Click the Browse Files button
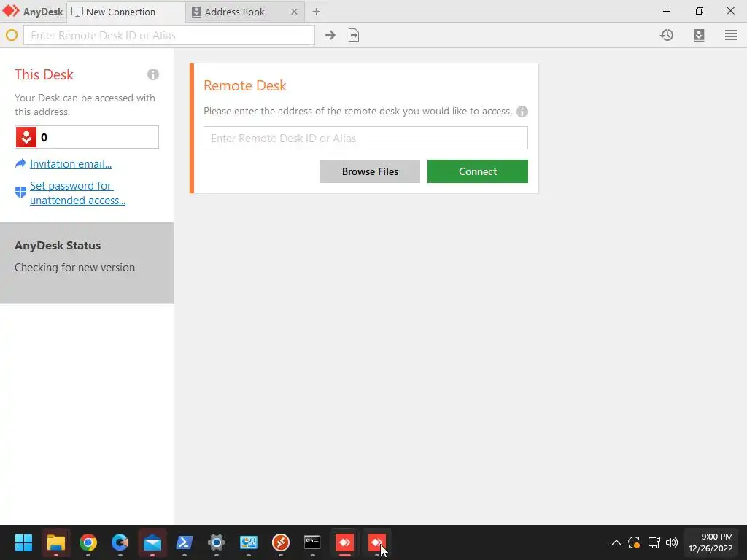 coord(370,171)
